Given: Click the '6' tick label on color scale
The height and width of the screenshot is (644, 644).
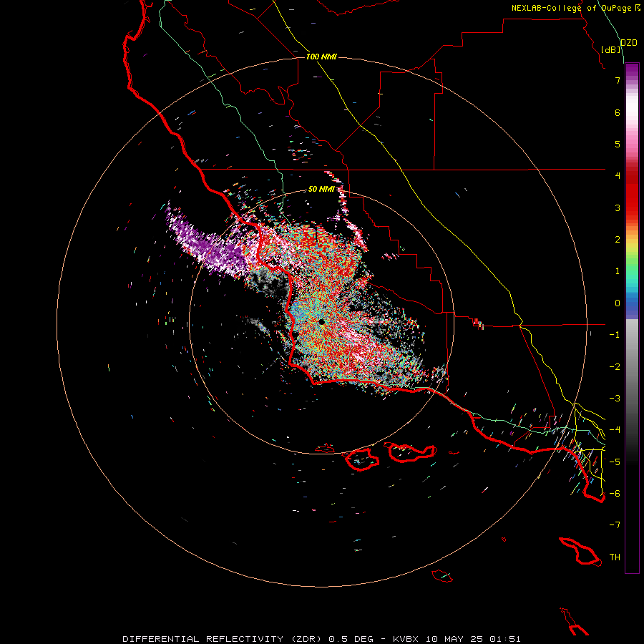Looking at the screenshot, I should (618, 112).
